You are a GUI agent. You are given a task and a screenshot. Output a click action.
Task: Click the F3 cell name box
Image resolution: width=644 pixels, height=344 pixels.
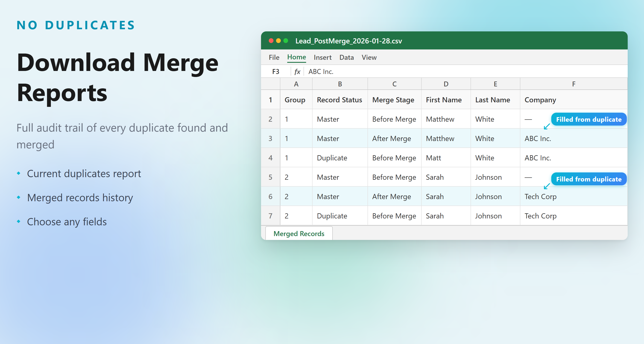[x=275, y=72]
